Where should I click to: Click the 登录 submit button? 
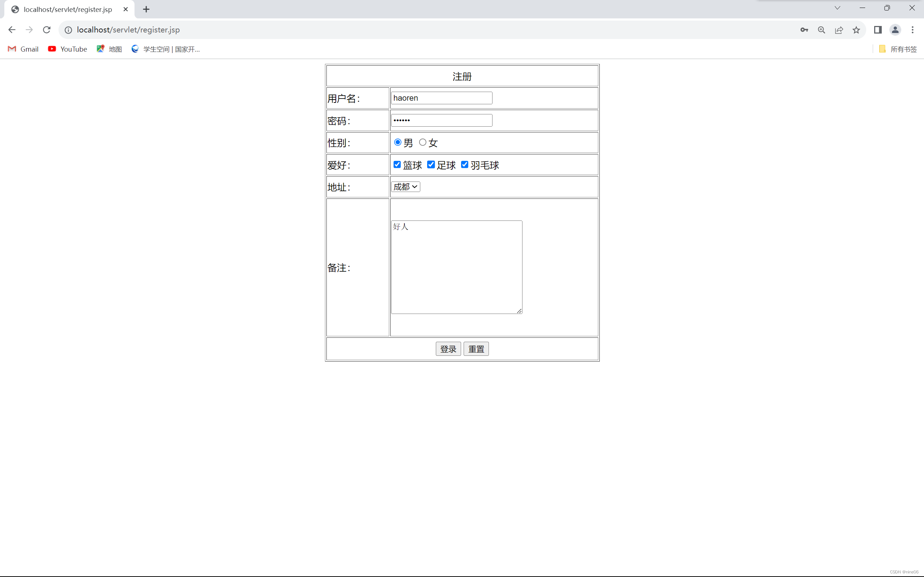448,349
